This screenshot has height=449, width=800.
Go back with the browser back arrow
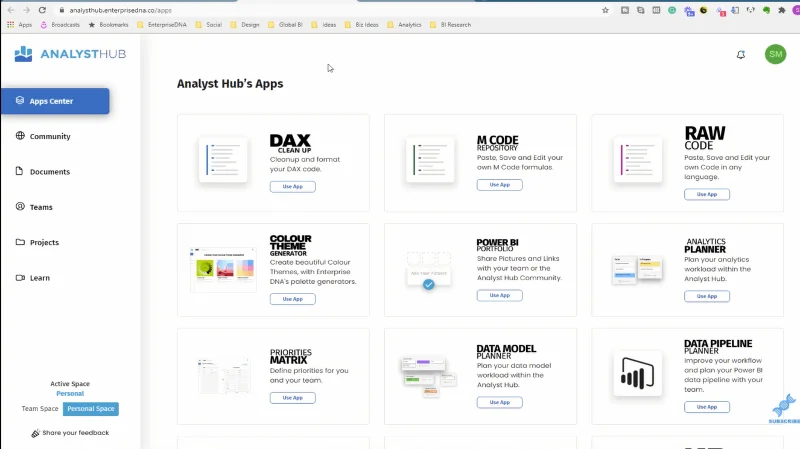pos(11,10)
